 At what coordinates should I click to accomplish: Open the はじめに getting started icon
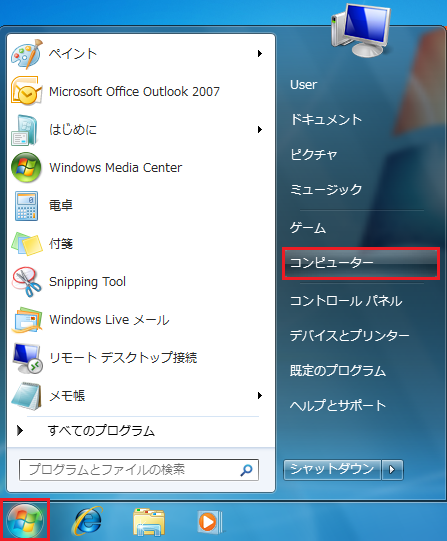(x=25, y=130)
